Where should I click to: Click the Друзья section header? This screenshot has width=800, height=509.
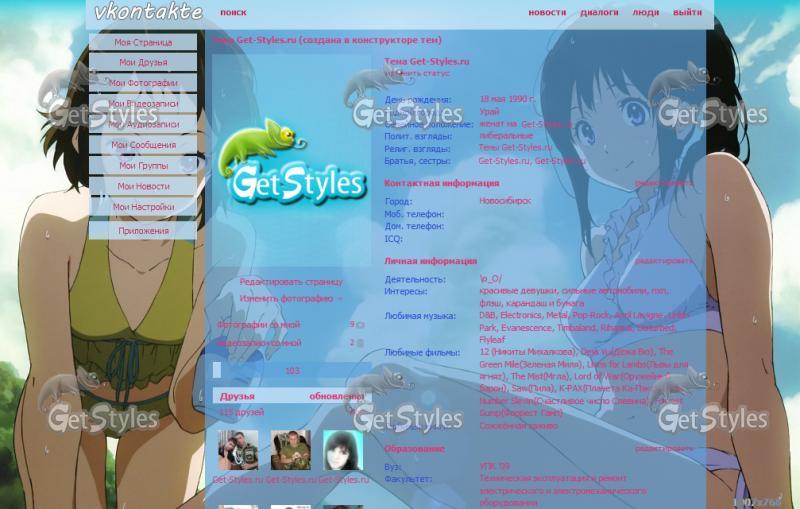click(x=237, y=396)
